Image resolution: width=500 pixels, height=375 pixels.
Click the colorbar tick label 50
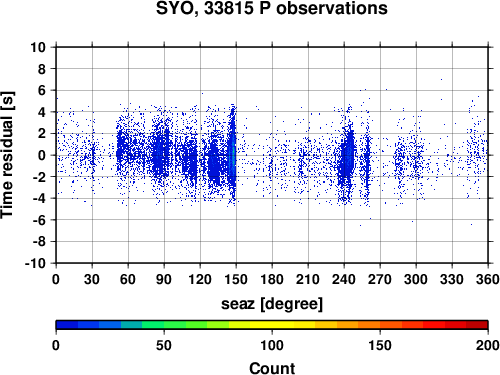click(x=164, y=345)
